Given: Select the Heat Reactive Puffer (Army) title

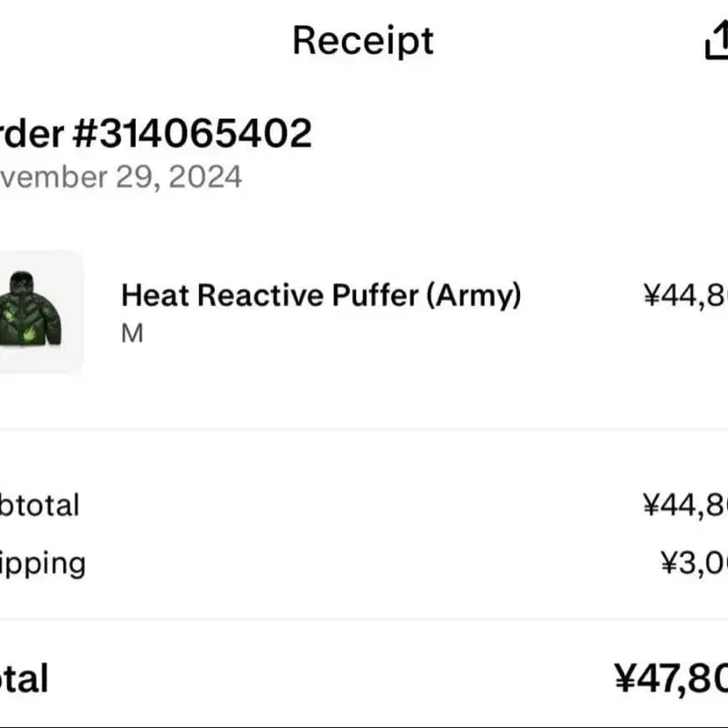Looking at the screenshot, I should click(321, 295).
